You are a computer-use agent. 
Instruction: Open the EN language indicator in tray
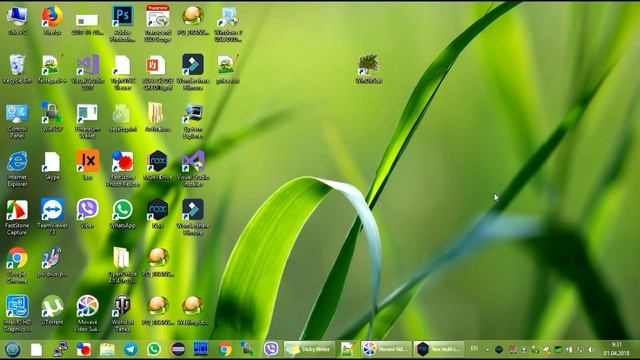coord(474,349)
